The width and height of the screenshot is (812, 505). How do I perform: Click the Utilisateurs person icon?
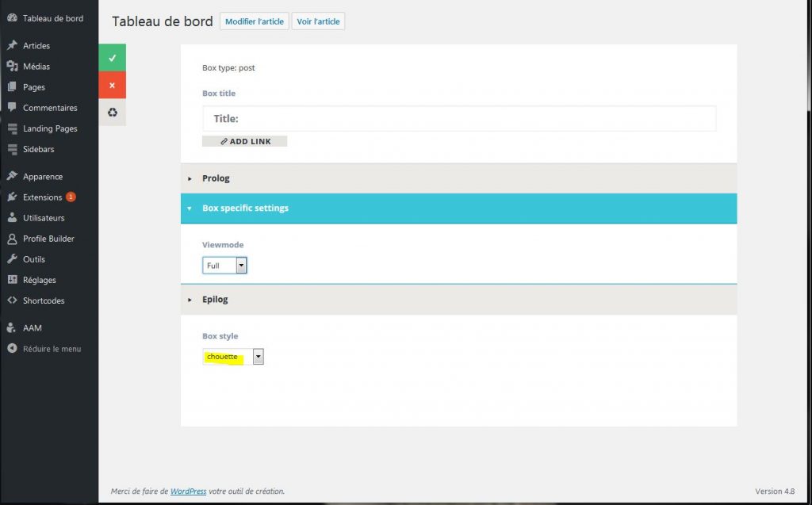point(12,217)
